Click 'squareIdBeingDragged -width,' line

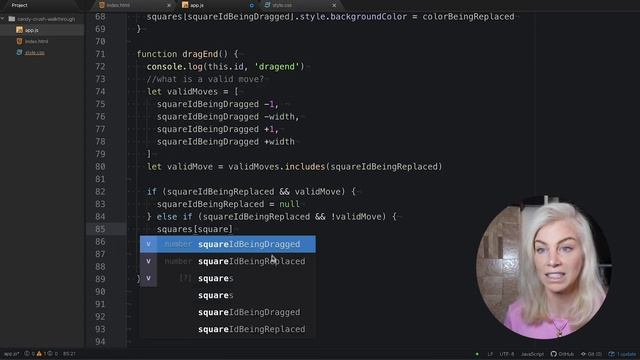(x=228, y=117)
